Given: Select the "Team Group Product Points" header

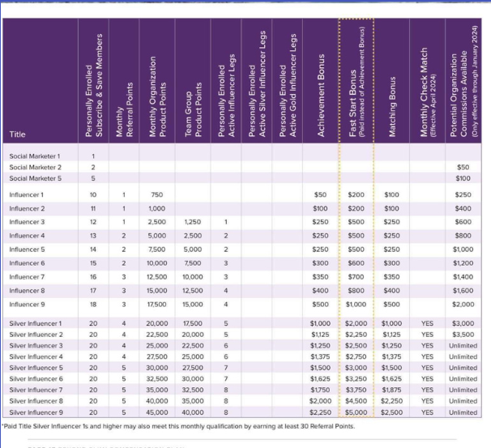Looking at the screenshot, I should coord(193,109).
